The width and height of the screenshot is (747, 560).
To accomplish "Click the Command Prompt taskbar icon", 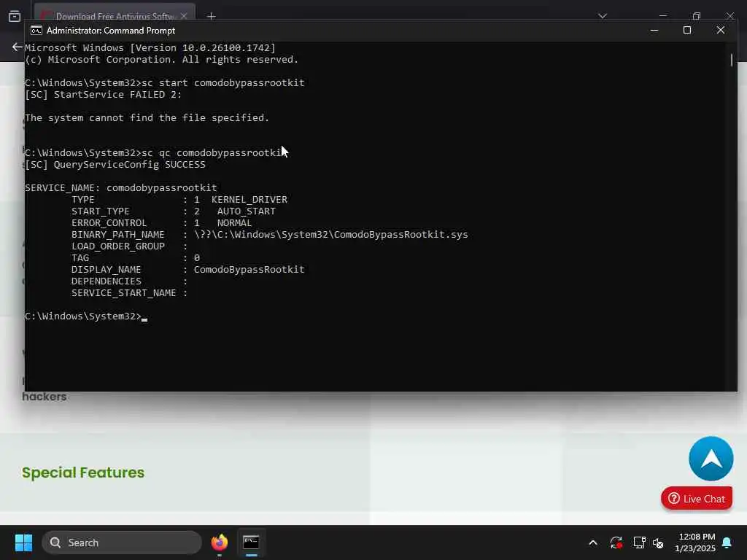I will click(x=251, y=542).
